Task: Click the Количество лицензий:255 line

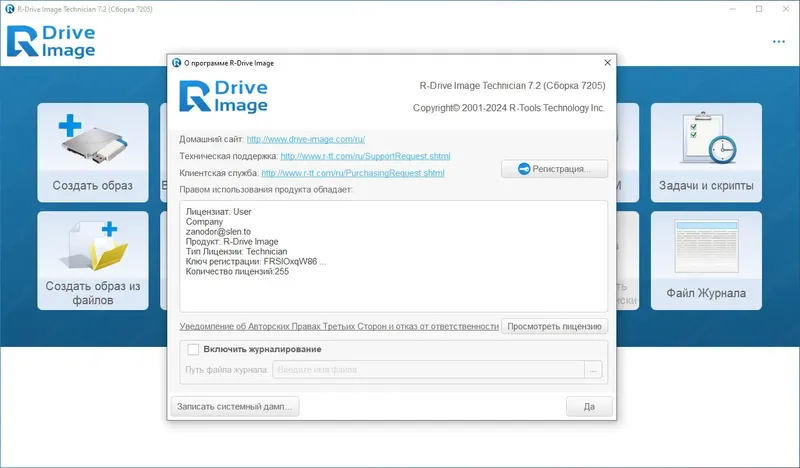Action: coord(237,272)
